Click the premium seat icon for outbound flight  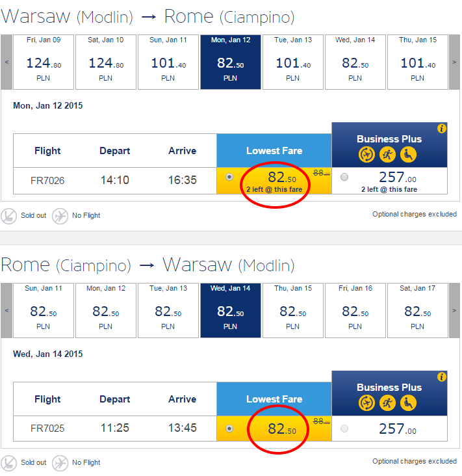tap(409, 155)
